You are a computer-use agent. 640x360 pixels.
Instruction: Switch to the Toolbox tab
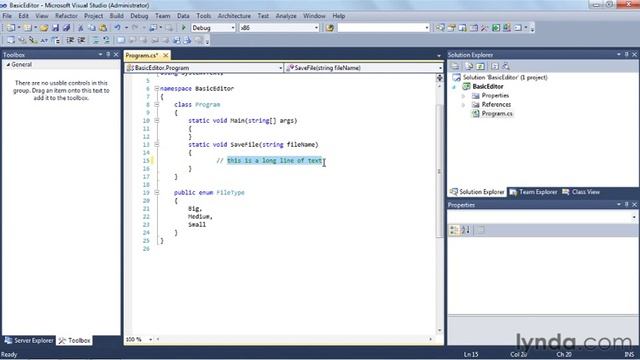click(74, 340)
